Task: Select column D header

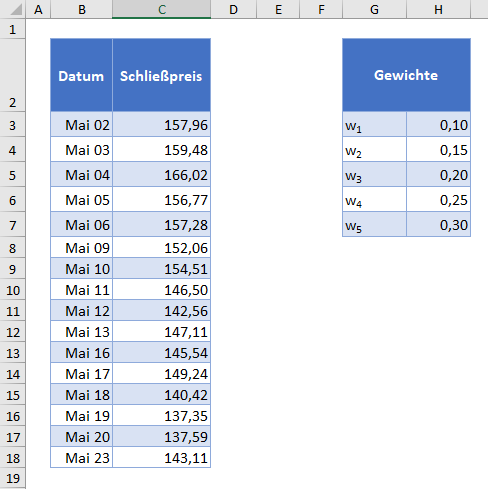Action: coord(234,9)
